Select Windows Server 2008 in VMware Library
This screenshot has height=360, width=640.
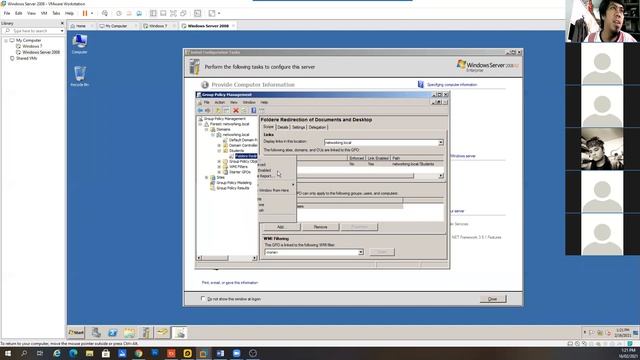[x=41, y=52]
